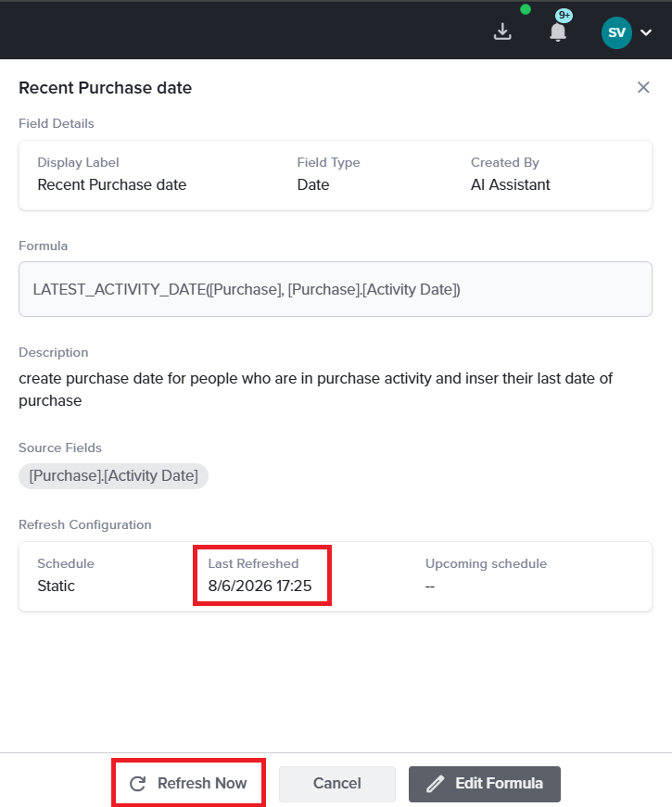Click the Recent Purchase date panel title
This screenshot has height=807, width=672.
click(x=105, y=88)
